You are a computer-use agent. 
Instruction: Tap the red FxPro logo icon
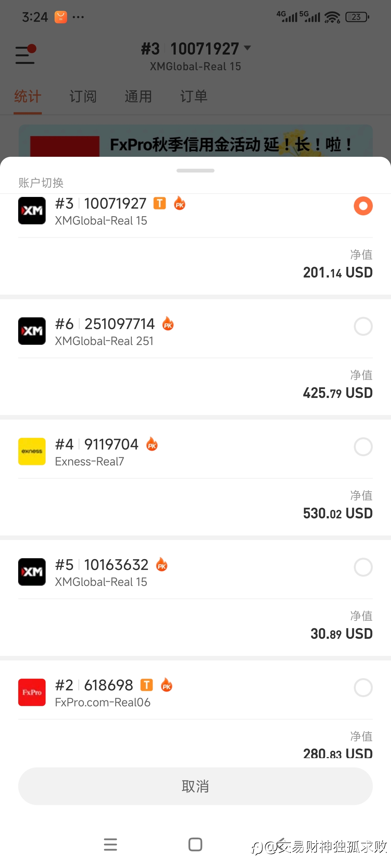click(x=32, y=692)
